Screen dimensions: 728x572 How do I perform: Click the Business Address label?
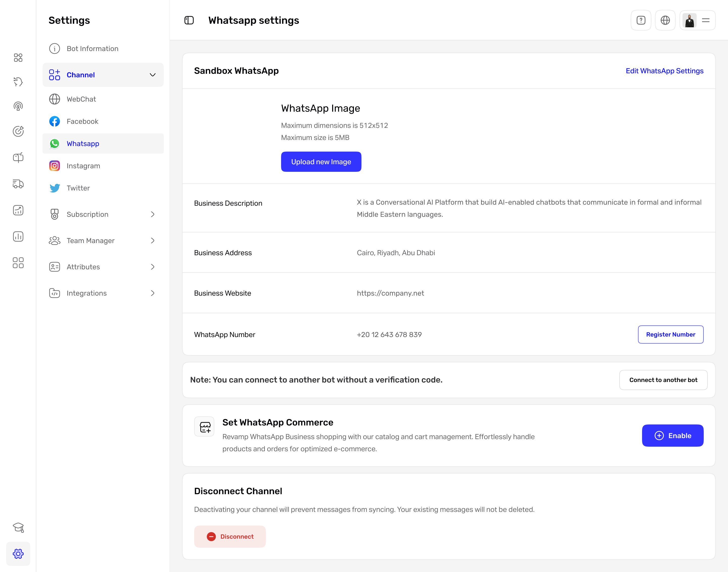tap(223, 253)
